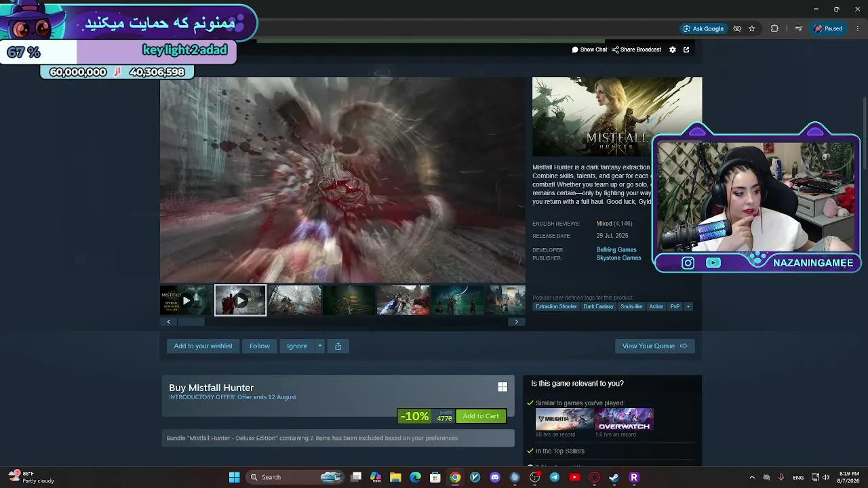Open the ENG language switcher

[x=798, y=477]
